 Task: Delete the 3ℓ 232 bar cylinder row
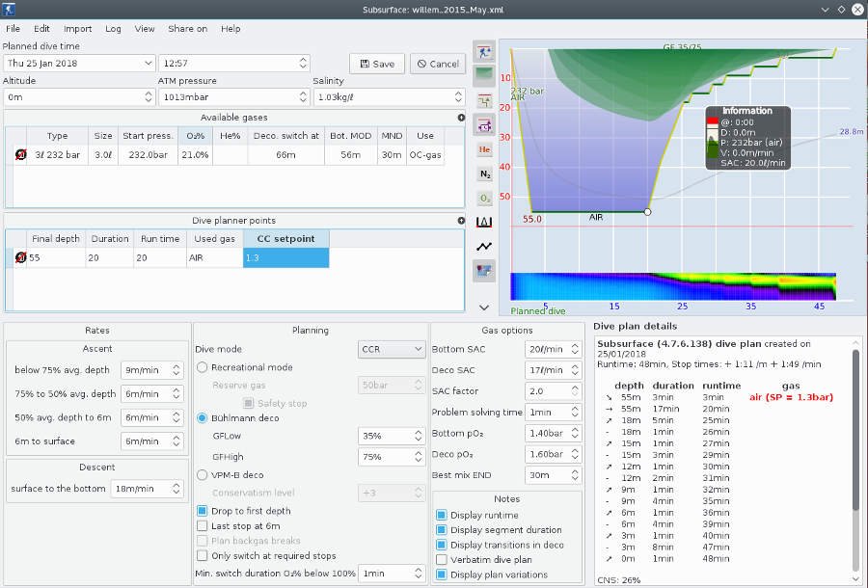click(x=20, y=154)
